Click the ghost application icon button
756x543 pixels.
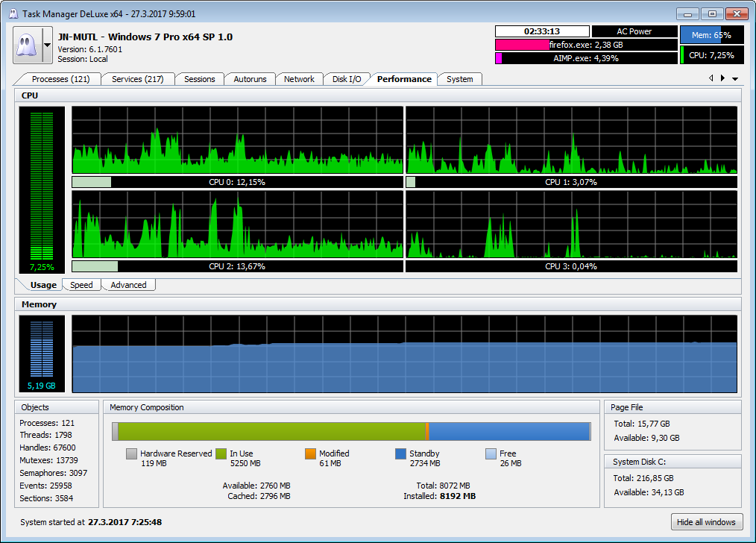[x=28, y=45]
